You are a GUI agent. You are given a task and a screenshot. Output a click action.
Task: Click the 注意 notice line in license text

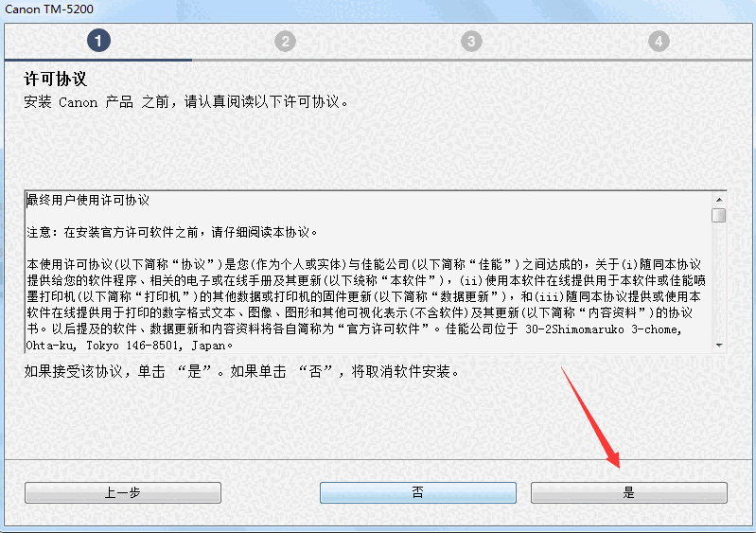pos(172,233)
